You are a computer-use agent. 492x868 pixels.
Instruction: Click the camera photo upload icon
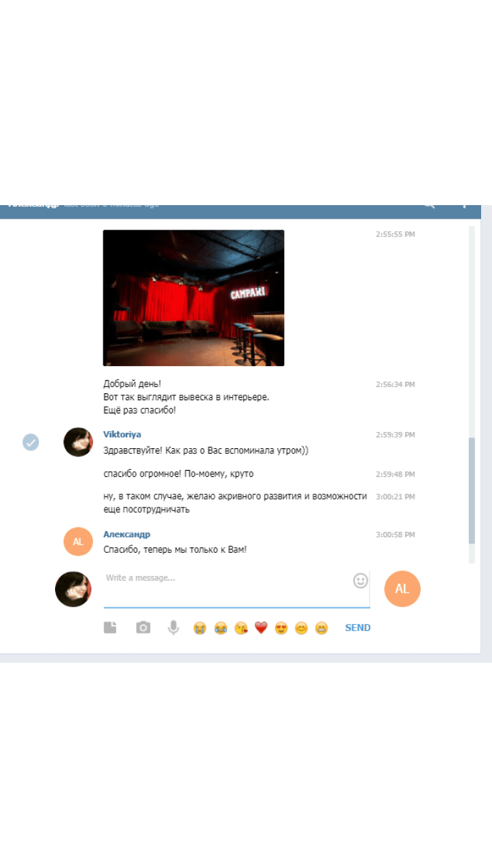point(143,628)
